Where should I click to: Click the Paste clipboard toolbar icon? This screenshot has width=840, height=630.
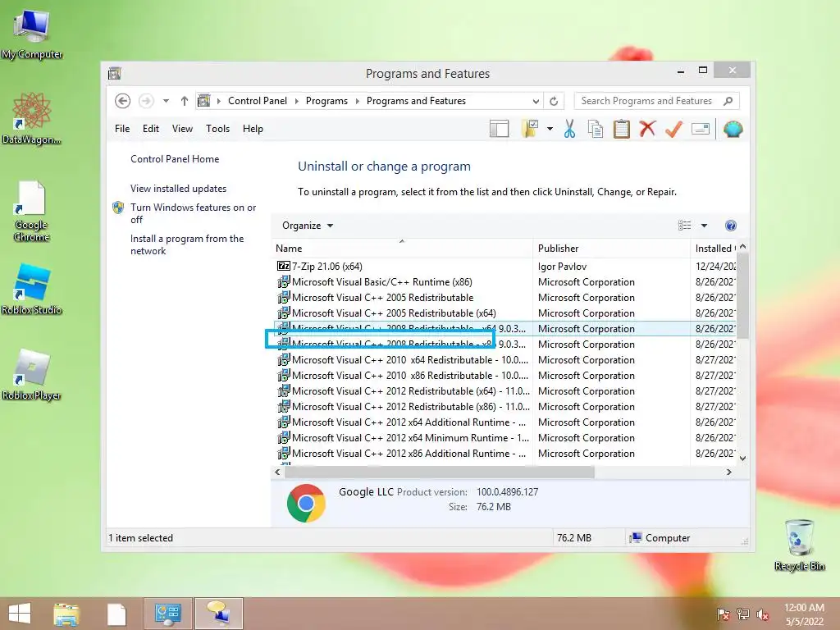(x=622, y=129)
